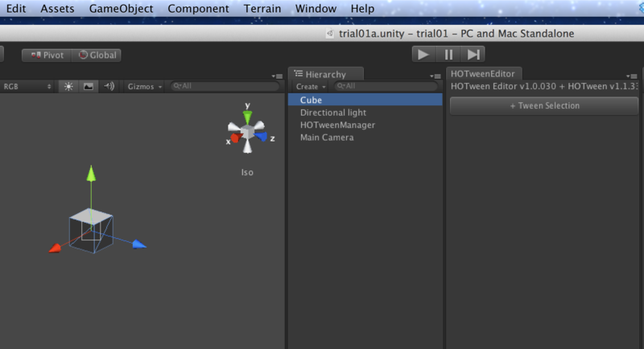Switch to the Hierarchy tab

point(326,74)
